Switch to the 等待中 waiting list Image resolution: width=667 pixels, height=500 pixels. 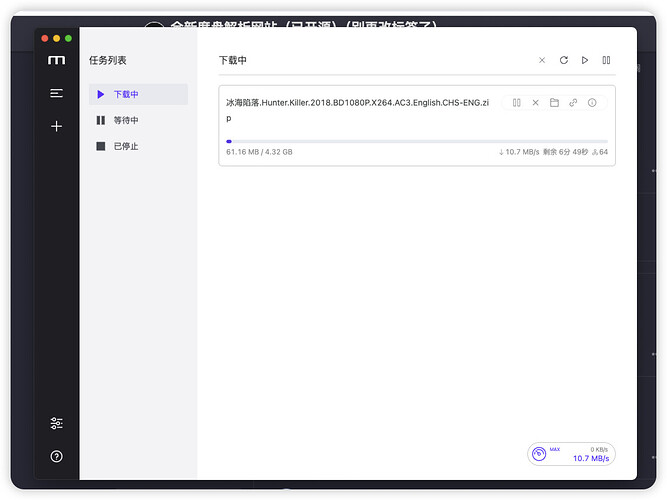(x=138, y=120)
